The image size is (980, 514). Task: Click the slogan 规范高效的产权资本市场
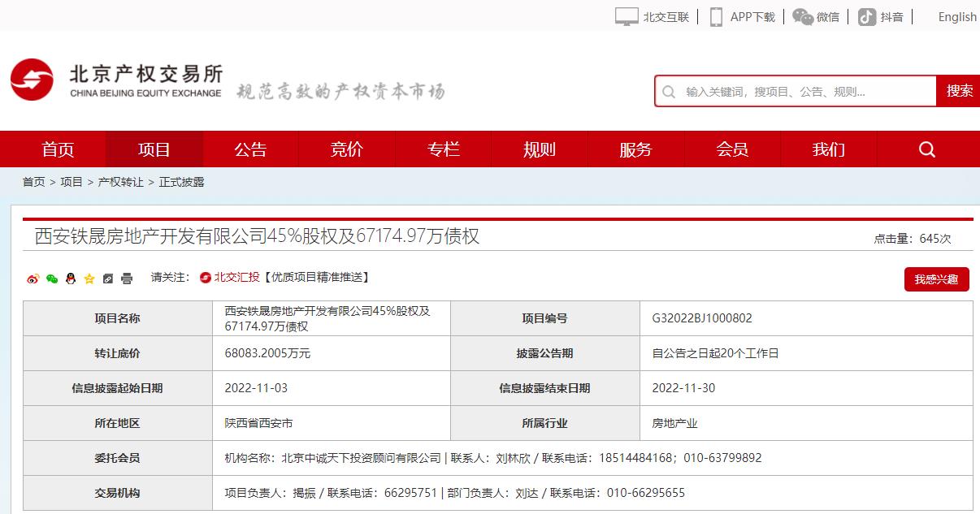tap(340, 91)
